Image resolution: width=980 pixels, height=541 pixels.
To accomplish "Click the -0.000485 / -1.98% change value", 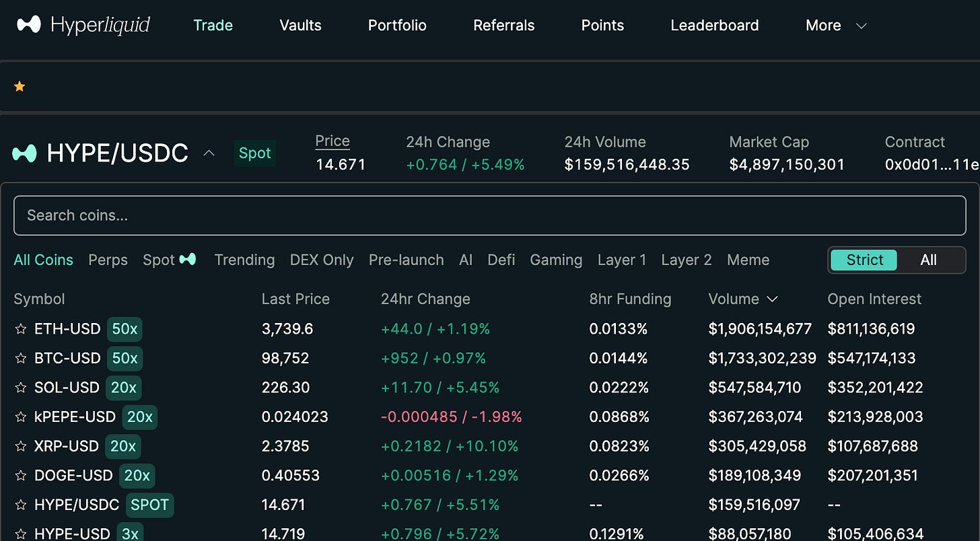I will (452, 417).
